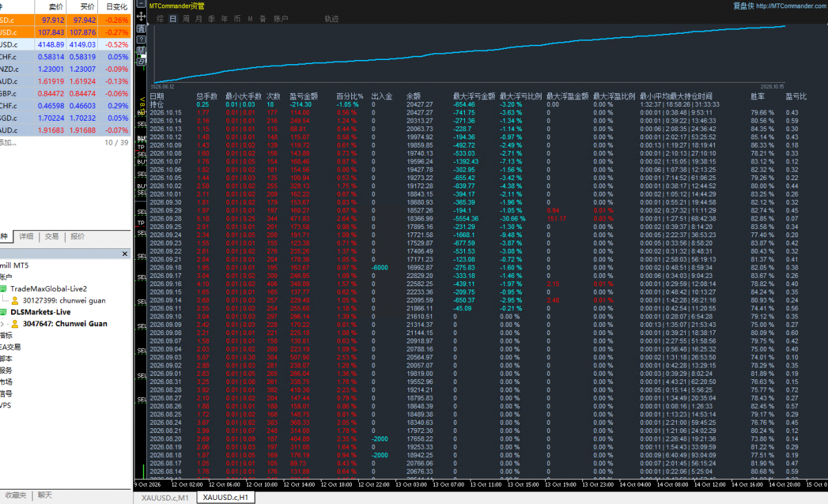Collapse the MTCommander panel with the minus icon
Screen dimensions: 828x504
tap(141, 3)
